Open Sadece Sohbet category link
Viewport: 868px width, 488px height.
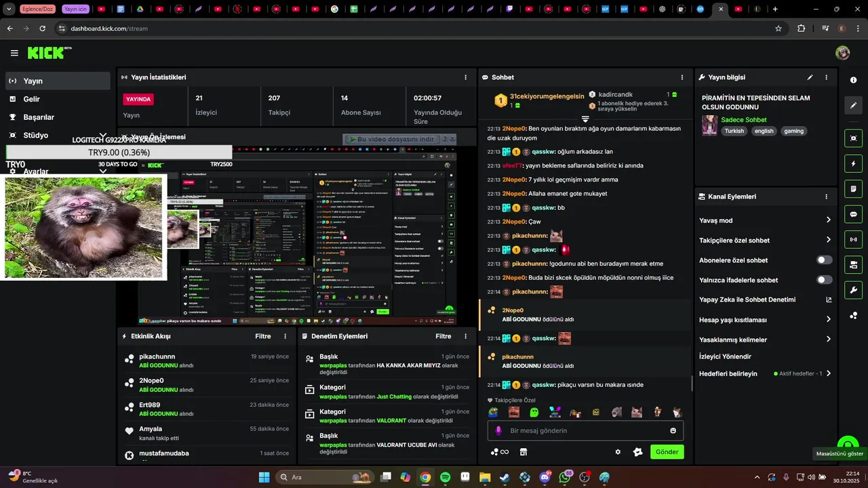pos(744,120)
